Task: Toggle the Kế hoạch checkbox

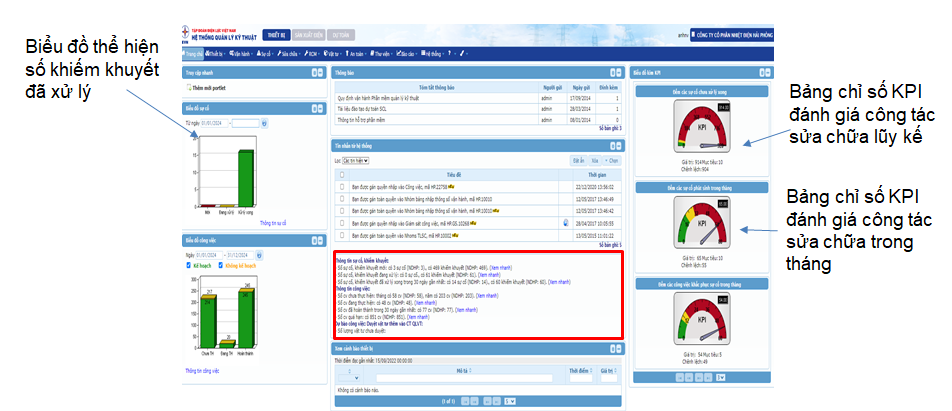Action: click(x=189, y=265)
